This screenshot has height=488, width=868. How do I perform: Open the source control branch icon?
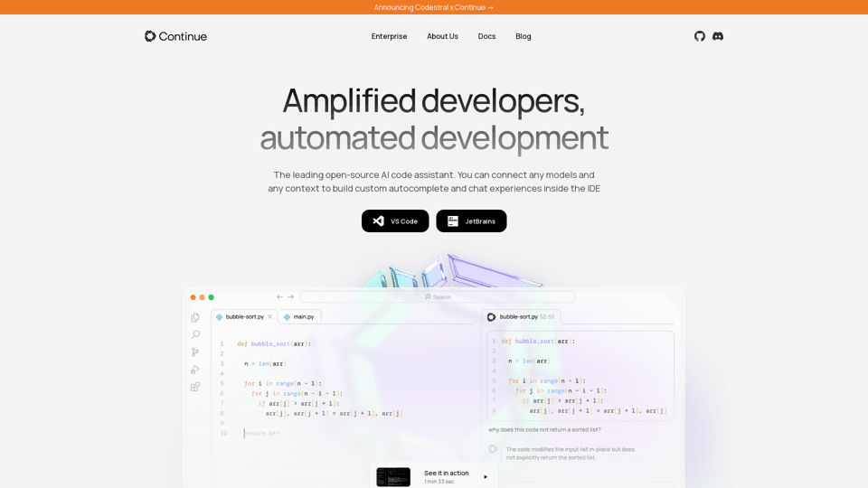195,352
